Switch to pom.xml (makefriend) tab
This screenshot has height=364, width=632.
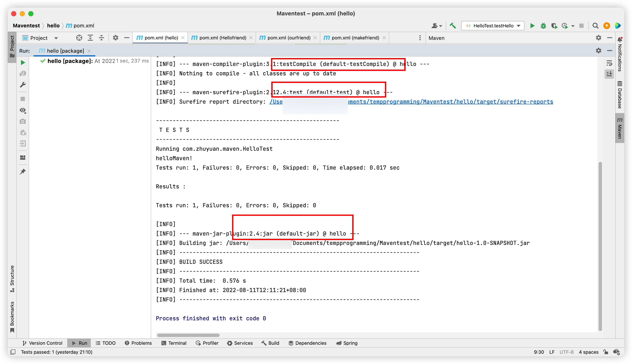pos(355,38)
